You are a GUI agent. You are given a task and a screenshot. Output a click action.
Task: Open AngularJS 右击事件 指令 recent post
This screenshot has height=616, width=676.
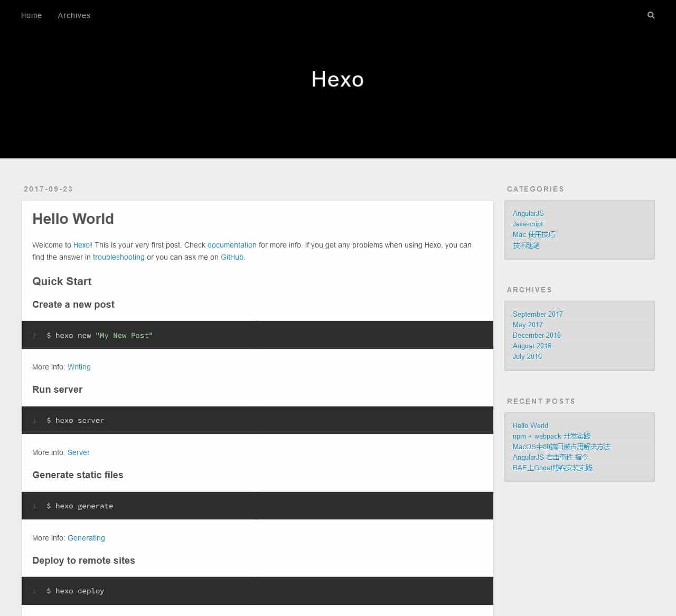550,457
